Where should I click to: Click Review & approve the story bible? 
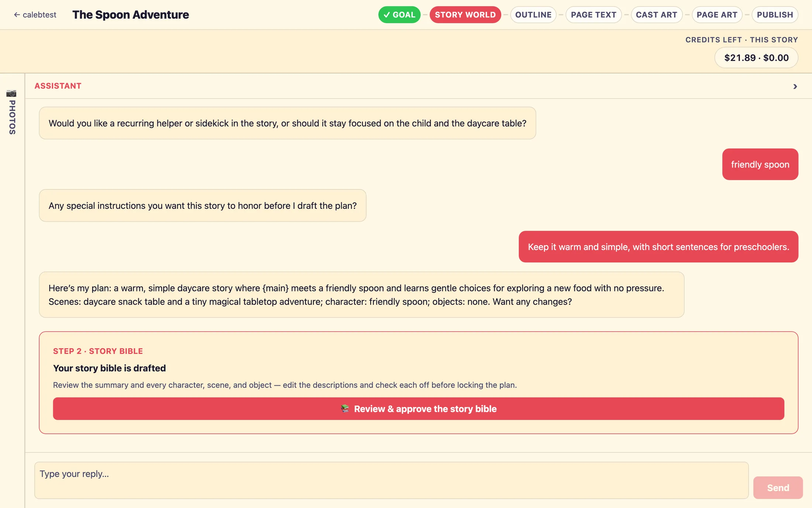tap(419, 409)
